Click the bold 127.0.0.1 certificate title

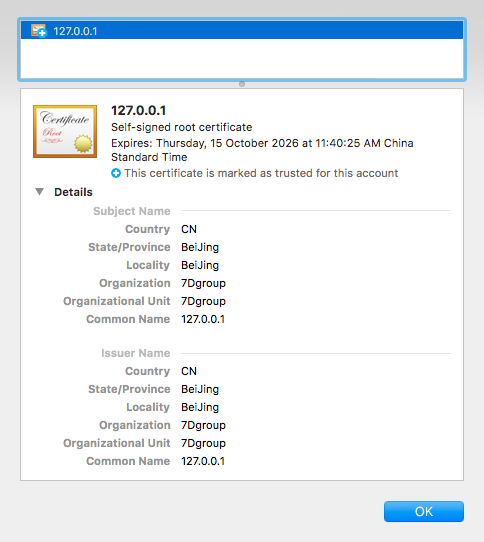coord(139,111)
